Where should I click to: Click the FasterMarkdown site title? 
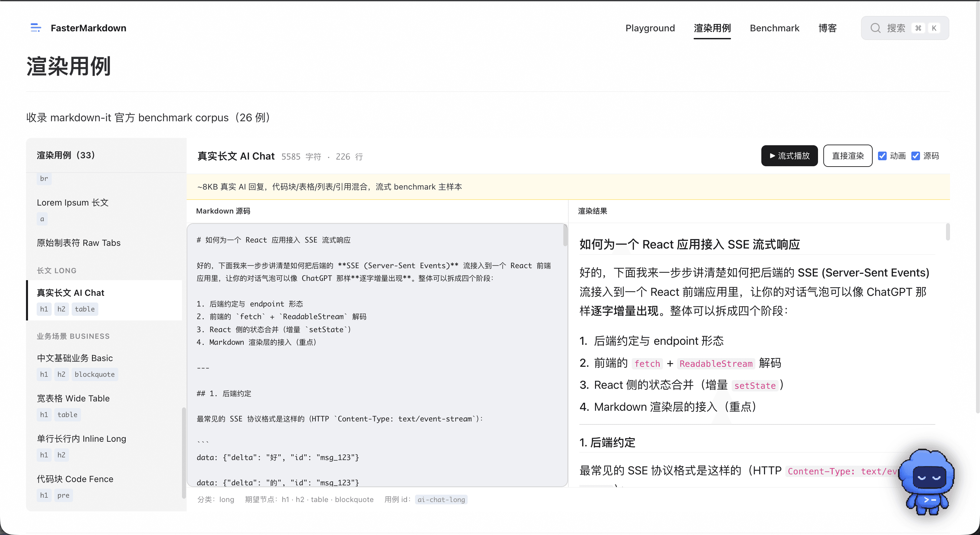pos(88,28)
